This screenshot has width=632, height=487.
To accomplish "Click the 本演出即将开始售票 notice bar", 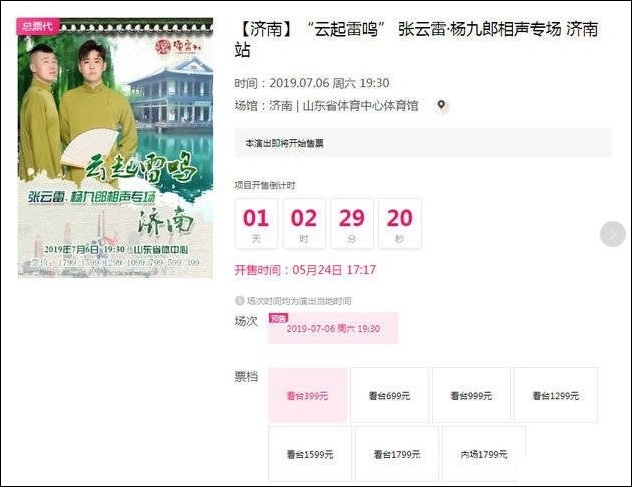I will pos(423,143).
